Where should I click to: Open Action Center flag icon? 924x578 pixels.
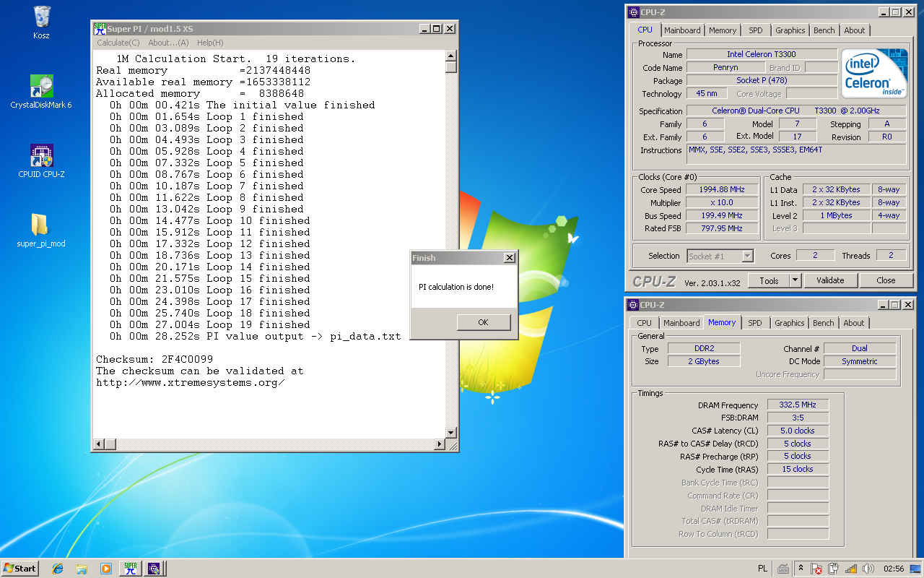[x=816, y=569]
